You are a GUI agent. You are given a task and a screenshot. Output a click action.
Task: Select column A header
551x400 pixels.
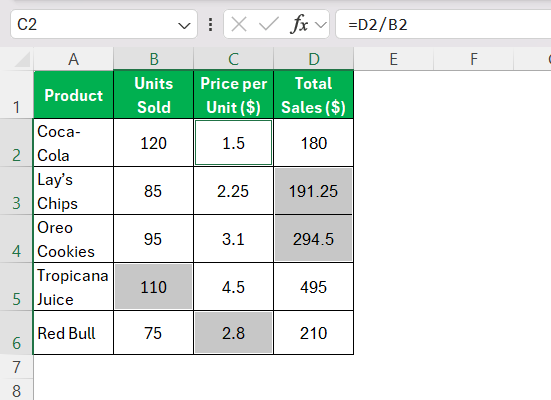point(73,59)
